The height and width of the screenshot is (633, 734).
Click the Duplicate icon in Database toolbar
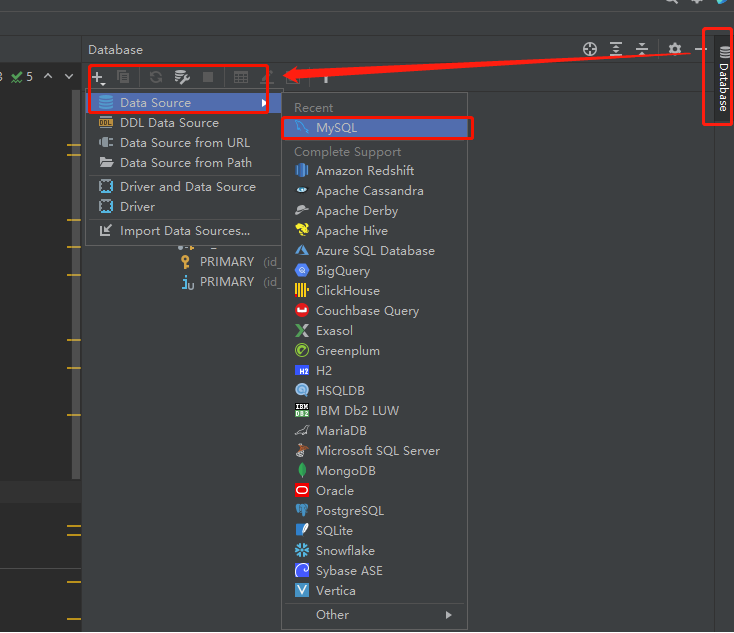123,77
